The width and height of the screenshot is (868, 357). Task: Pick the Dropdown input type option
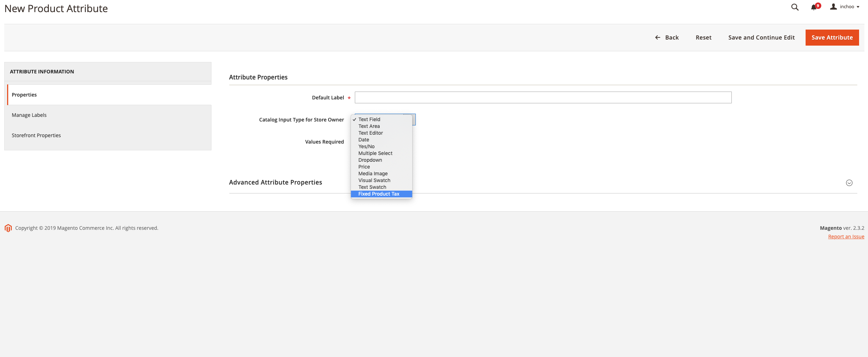(381, 160)
